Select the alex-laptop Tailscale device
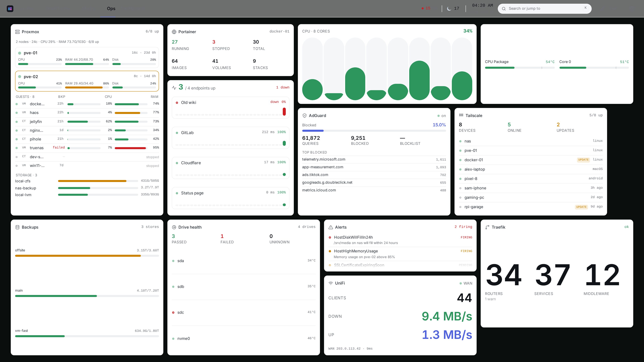 531,169
